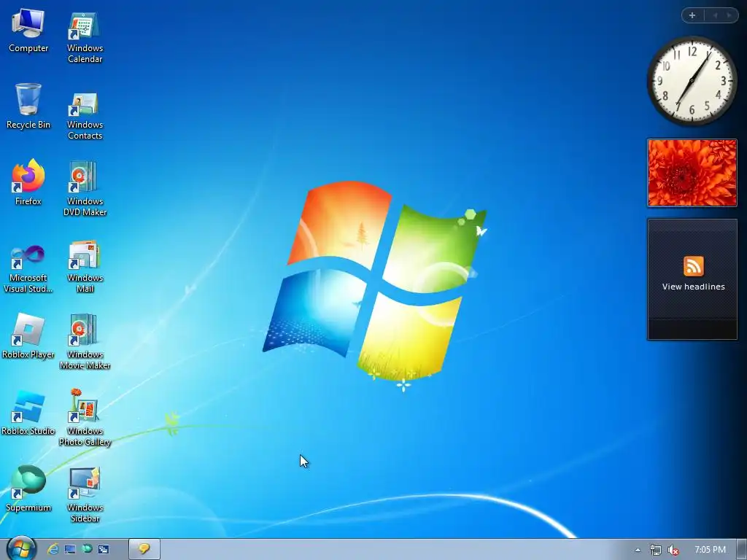Image resolution: width=747 pixels, height=560 pixels.
Task: Click the sidebar add gadgets plus button
Action: 692,15
